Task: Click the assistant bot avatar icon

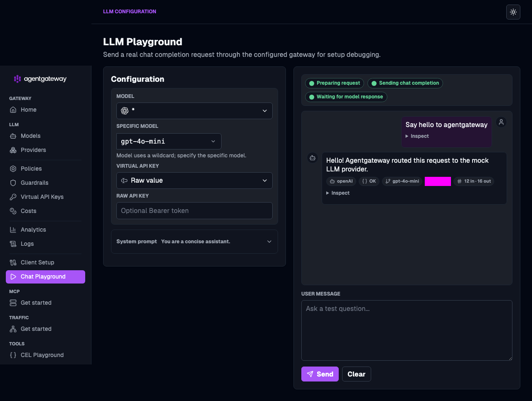Action: 313,158
